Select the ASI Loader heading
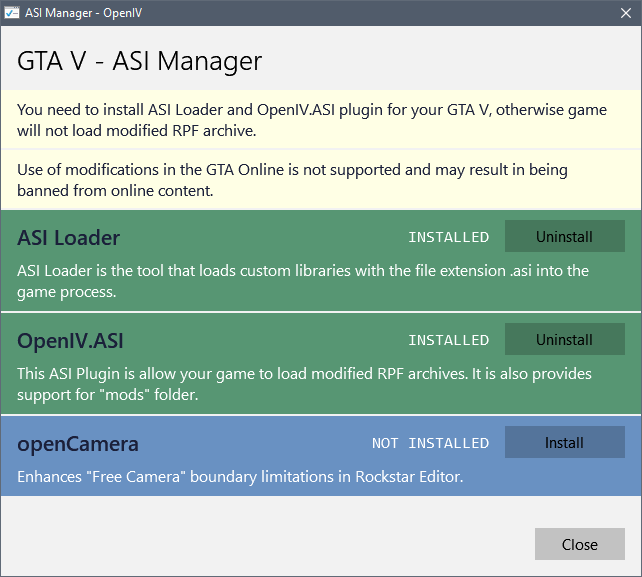The width and height of the screenshot is (642, 577). coord(68,238)
